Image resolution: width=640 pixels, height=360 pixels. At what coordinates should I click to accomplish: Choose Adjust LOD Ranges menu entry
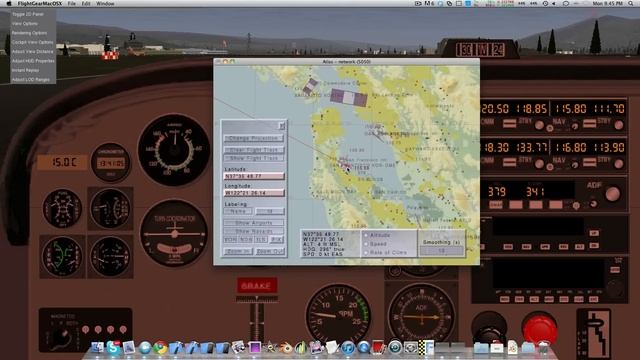[x=33, y=80]
